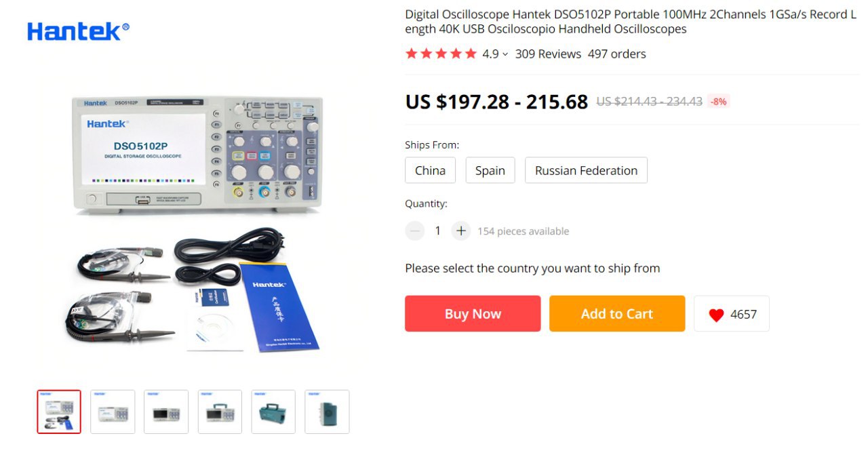Click the Buy Now button
This screenshot has width=868, height=455.
click(x=473, y=314)
